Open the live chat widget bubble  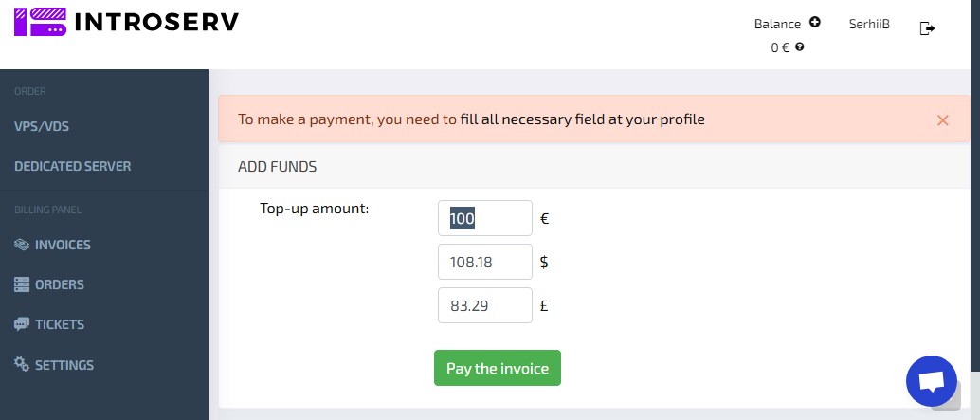pyautogui.click(x=932, y=381)
